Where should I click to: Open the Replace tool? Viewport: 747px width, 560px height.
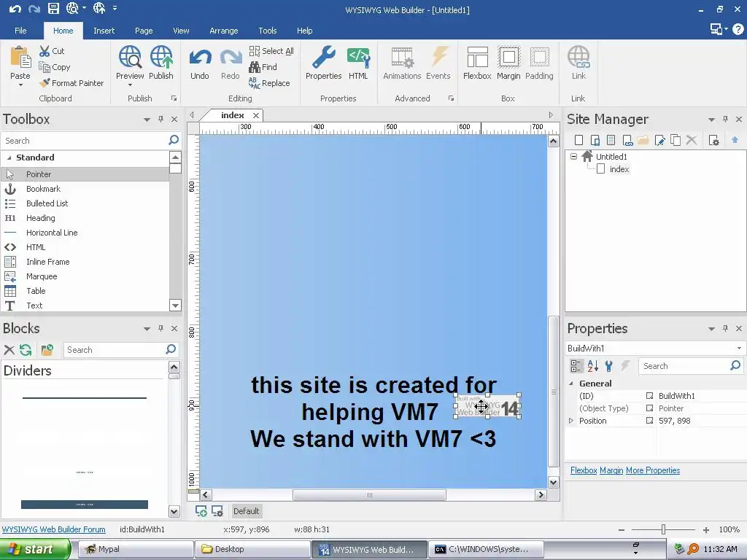tap(269, 83)
